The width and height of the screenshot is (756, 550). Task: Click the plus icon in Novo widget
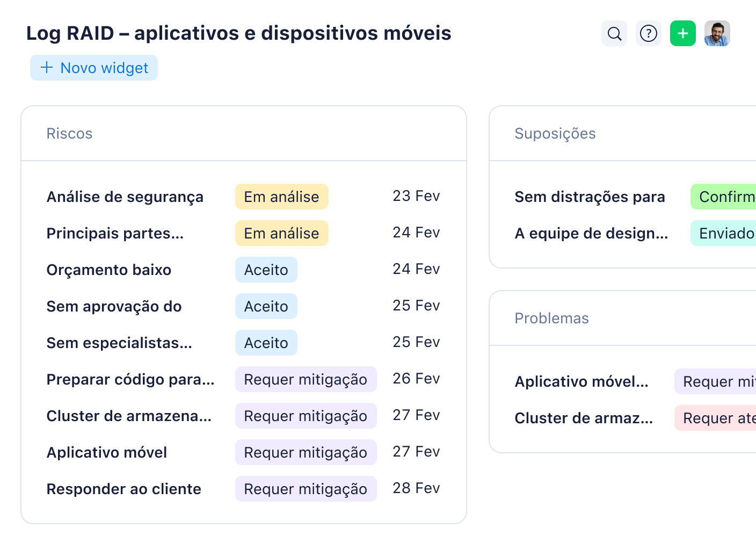46,68
